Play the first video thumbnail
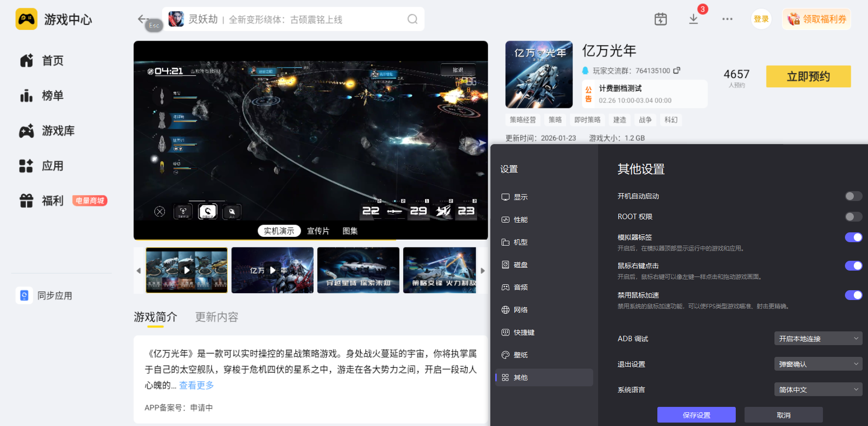This screenshot has width=868, height=426. click(187, 270)
